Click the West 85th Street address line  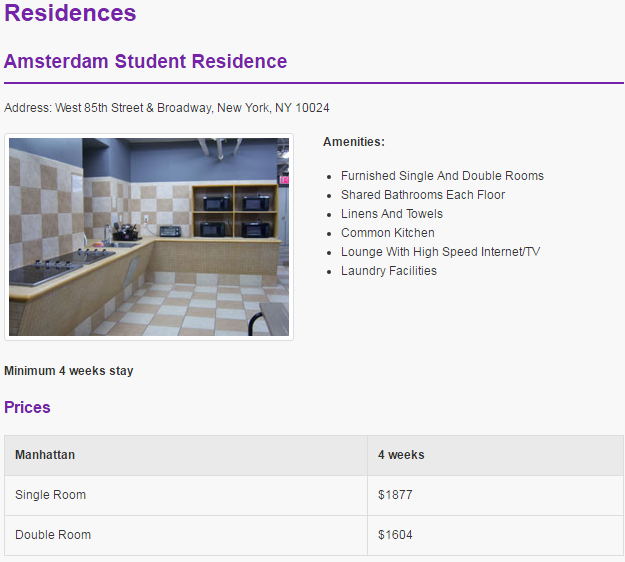pyautogui.click(x=167, y=108)
